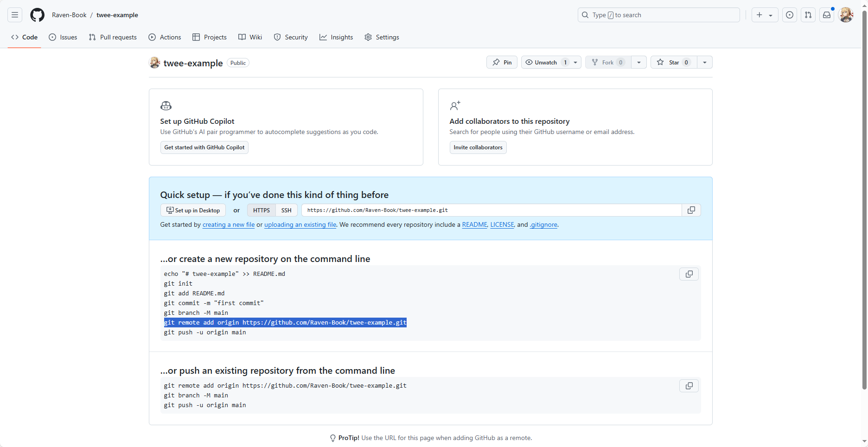This screenshot has height=447, width=868.
Task: Click the page vertical scrollbar
Action: tap(864, 199)
